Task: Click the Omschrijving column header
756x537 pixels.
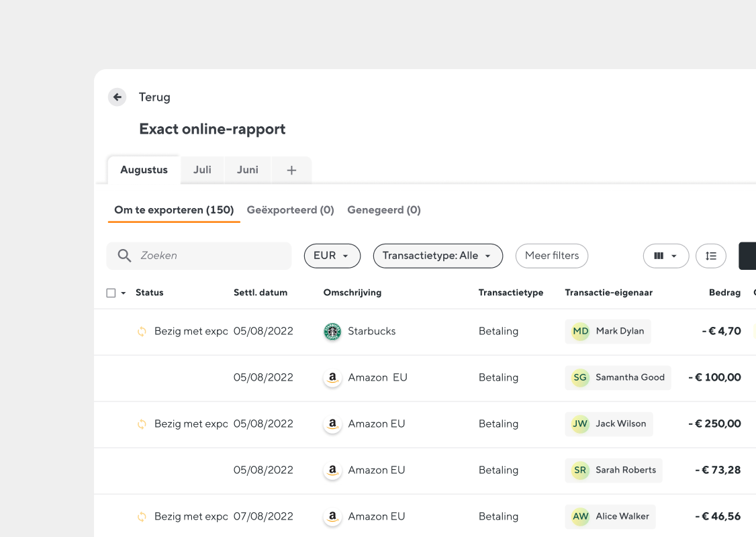Action: [x=352, y=293]
